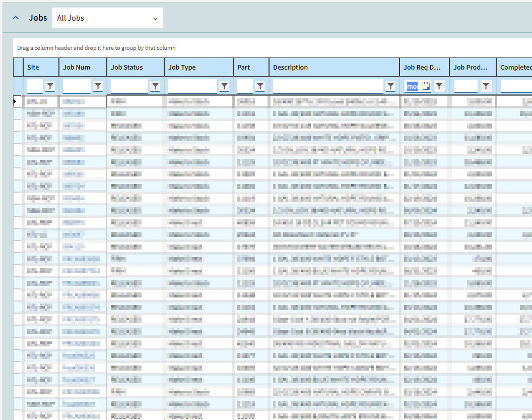Sort by the Part column header
532x420 pixels.
[x=251, y=67]
